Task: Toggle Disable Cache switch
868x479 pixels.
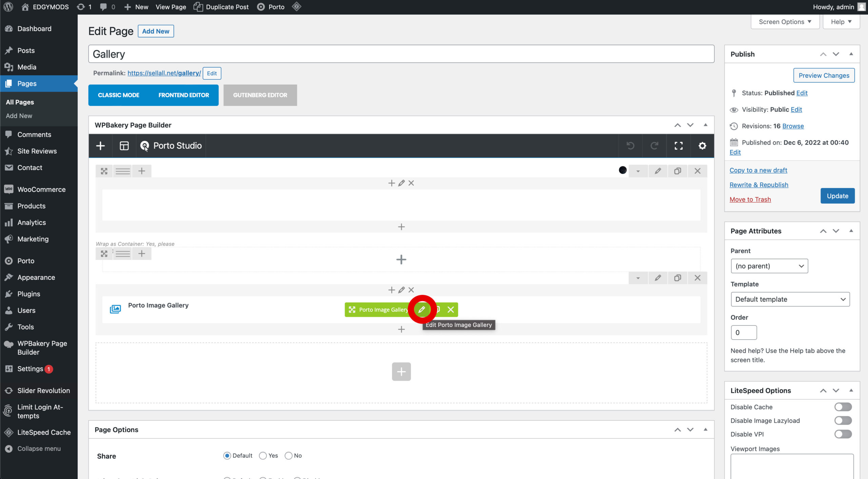Action: pos(843,407)
